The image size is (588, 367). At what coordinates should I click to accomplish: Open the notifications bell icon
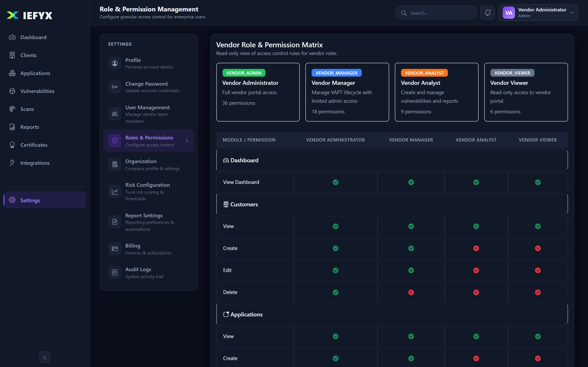[487, 13]
